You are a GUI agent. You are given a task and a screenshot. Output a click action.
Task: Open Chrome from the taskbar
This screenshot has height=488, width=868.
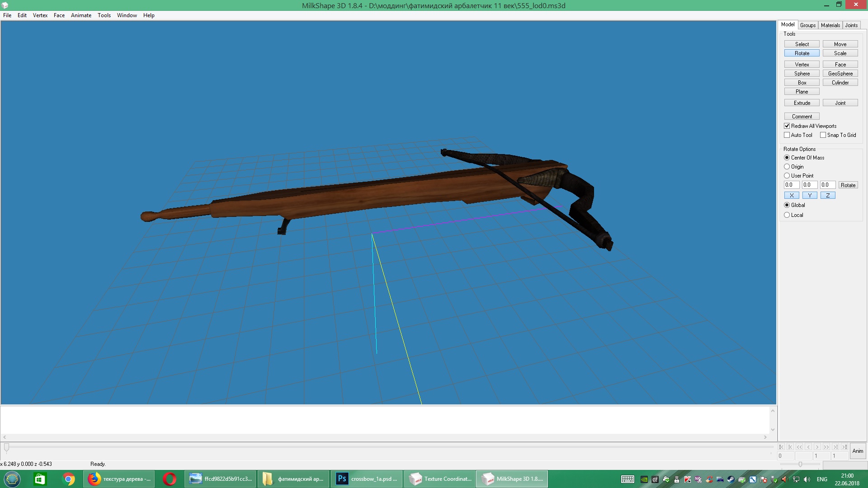[x=69, y=479]
